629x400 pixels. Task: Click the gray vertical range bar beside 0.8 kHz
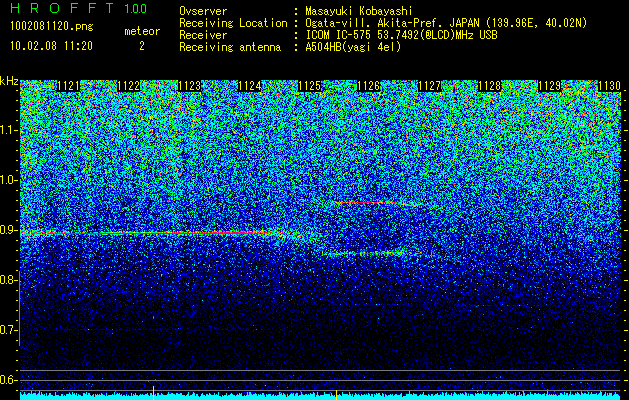pos(19,308)
